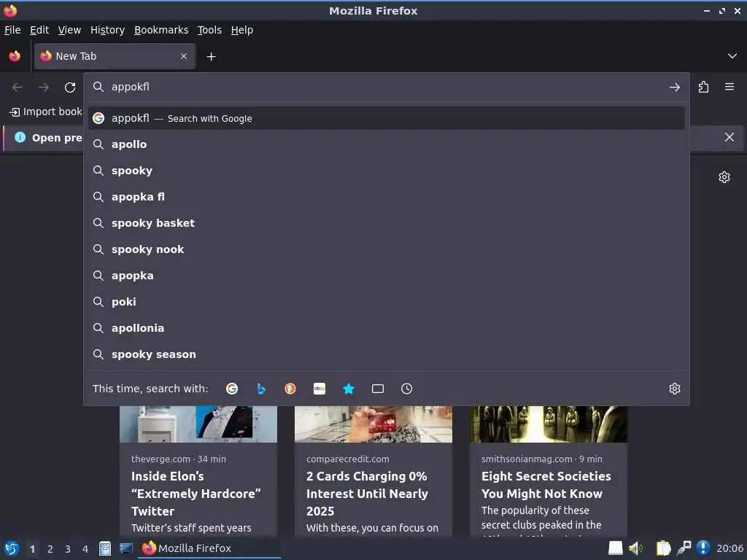This screenshot has width=747, height=560.
Task: Click Import bookmarks toolbar button
Action: (46, 112)
